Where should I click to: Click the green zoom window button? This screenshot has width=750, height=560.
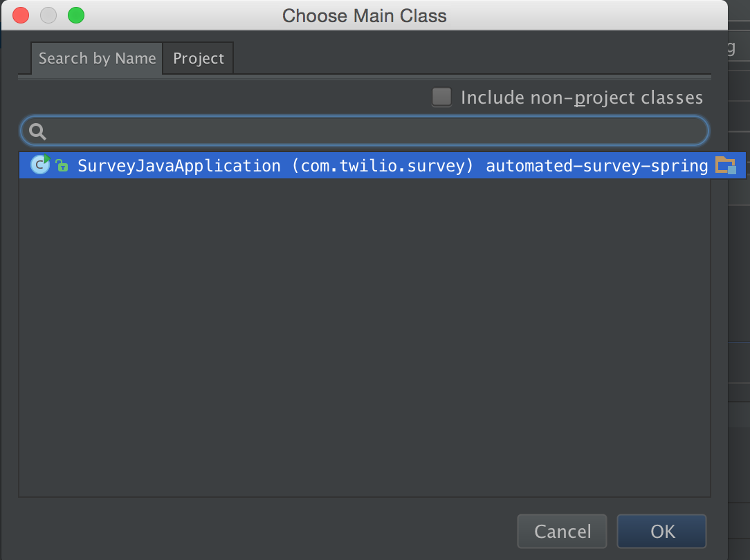click(x=76, y=15)
